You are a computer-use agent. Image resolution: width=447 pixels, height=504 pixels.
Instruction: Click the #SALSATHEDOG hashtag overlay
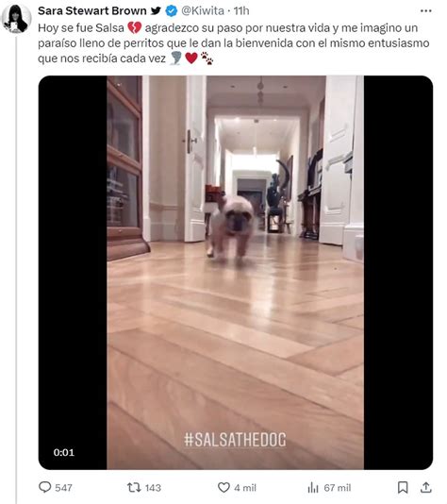(x=235, y=440)
